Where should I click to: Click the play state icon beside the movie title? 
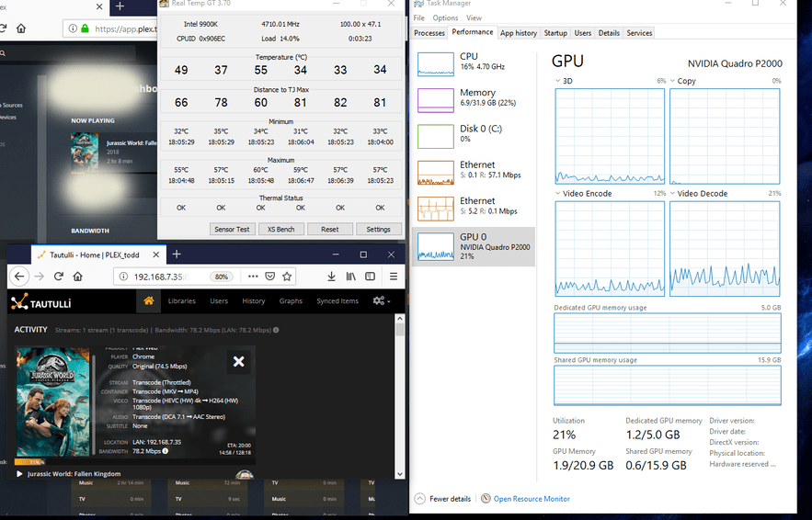coord(19,473)
